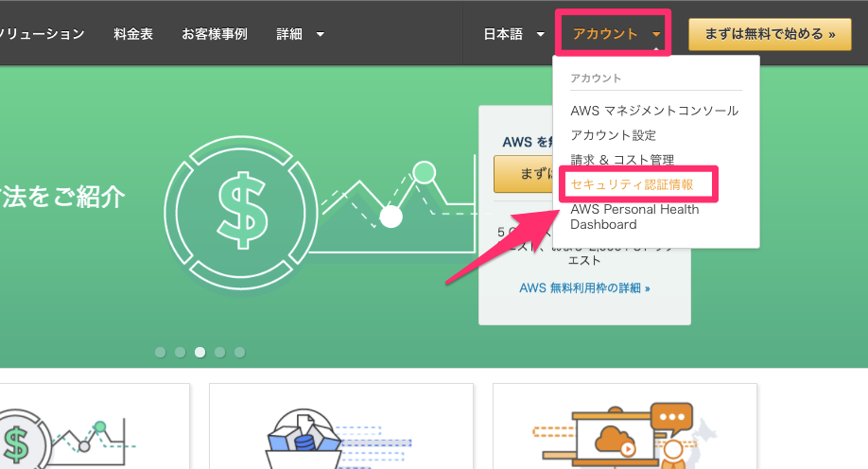Open the cloud presentation webinar card
This screenshot has height=469, width=868.
tap(625, 426)
